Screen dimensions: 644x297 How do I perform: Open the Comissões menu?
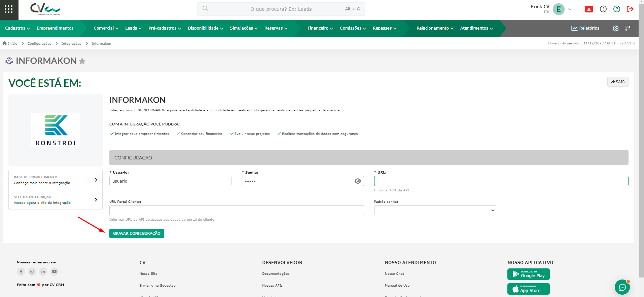pos(353,28)
